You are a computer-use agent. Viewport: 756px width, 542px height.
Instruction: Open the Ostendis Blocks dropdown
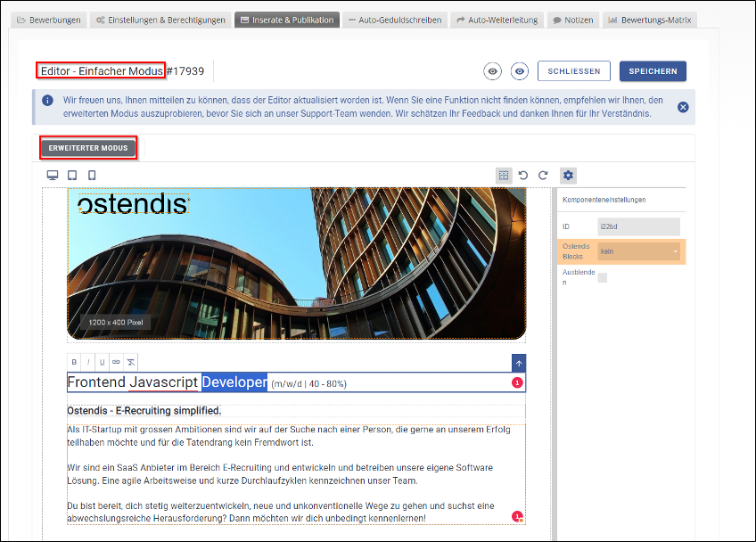point(639,251)
